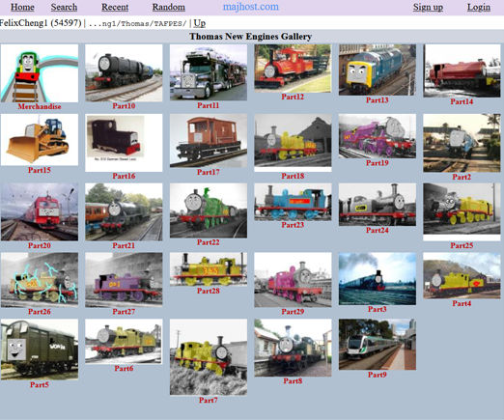Open the Part10 black steam engine thumbnail
504x420 pixels.
[124, 73]
